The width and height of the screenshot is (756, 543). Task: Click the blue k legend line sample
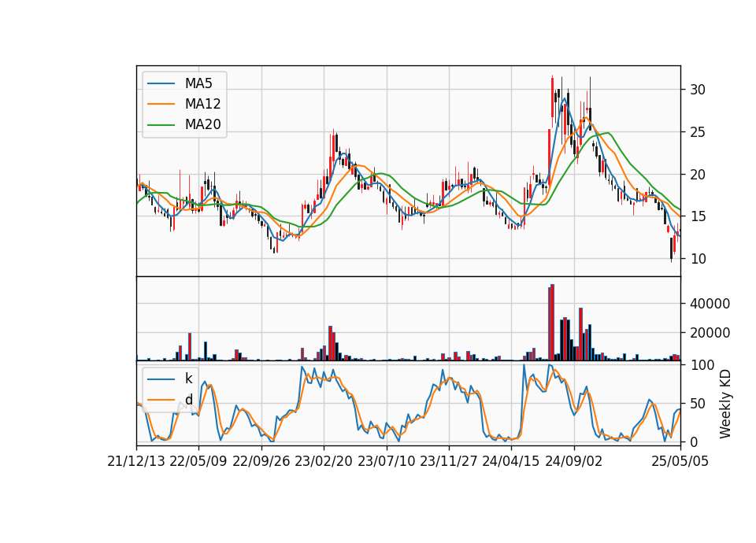[161, 379]
